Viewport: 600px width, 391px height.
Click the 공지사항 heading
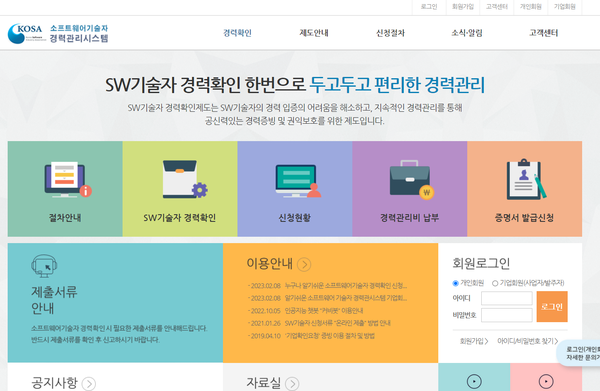pos(54,383)
